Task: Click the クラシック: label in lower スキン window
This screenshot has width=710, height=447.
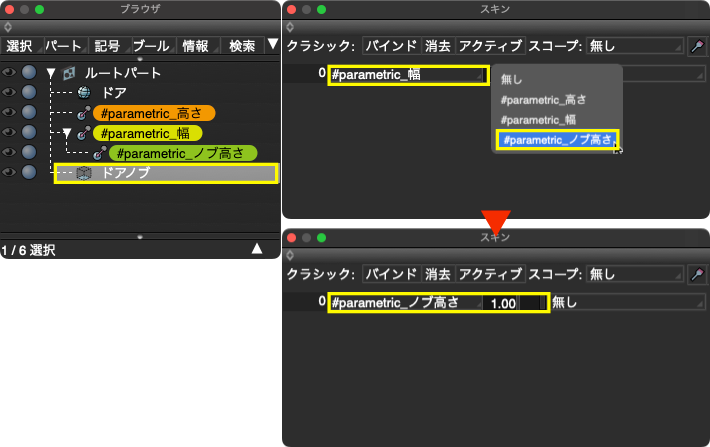Action: point(321,274)
